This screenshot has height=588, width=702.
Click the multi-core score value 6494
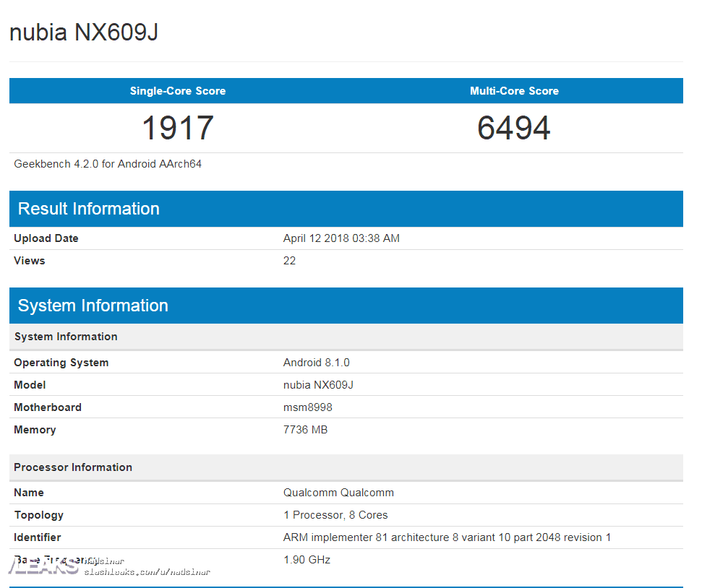click(x=514, y=128)
